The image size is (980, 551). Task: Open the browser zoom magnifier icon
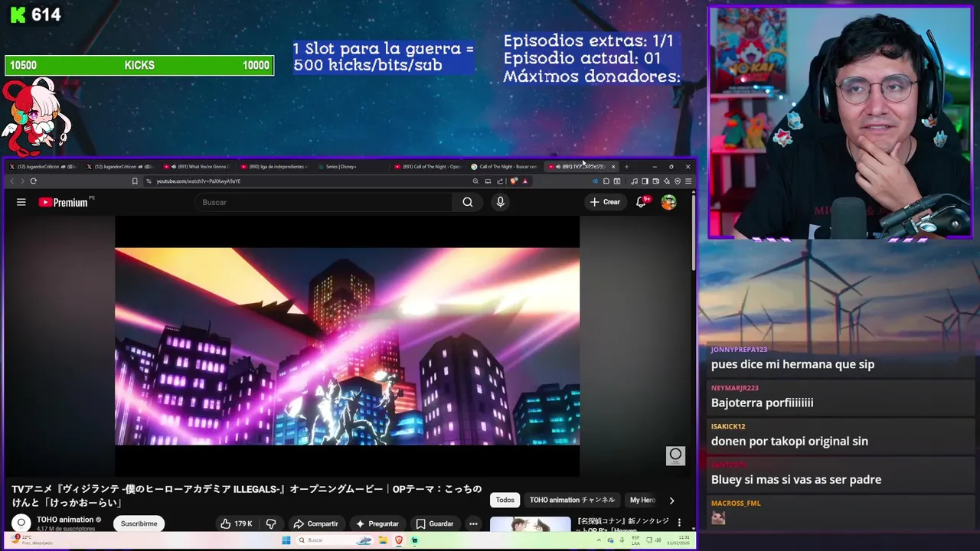[x=475, y=181]
